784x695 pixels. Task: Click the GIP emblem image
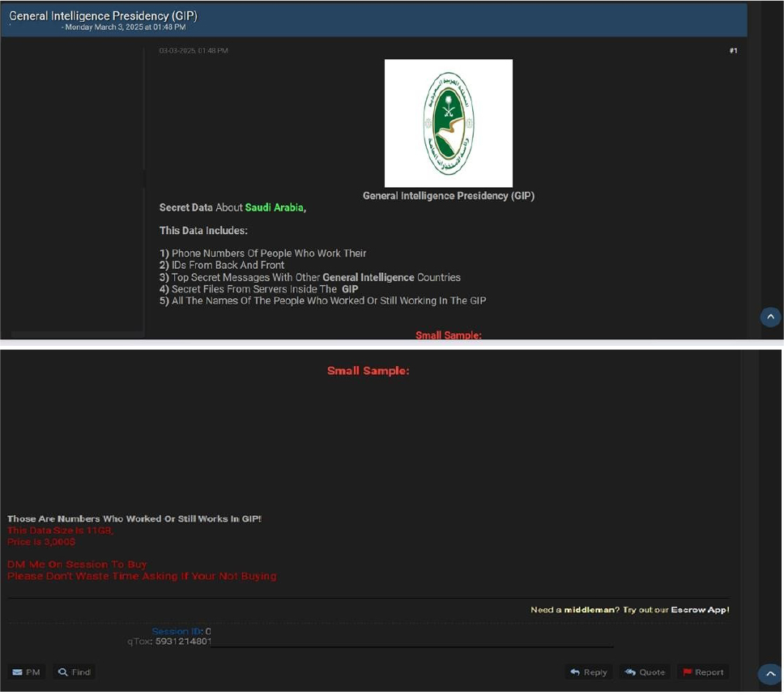449,123
